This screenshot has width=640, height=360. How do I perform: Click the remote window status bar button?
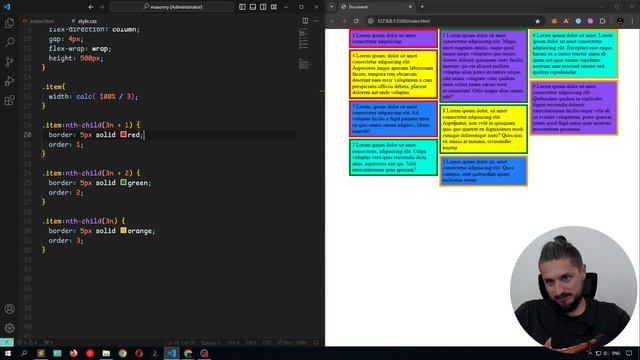click(7, 342)
